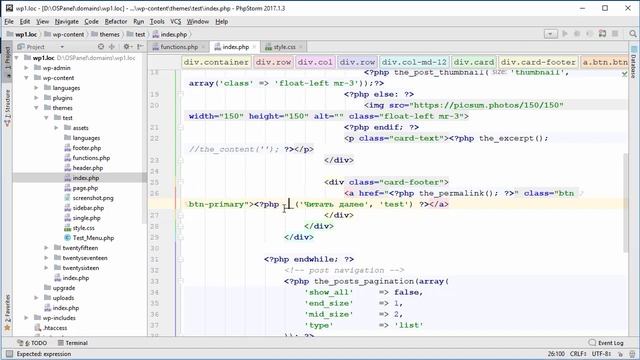Click the editor inspection status mark

pos(624,74)
